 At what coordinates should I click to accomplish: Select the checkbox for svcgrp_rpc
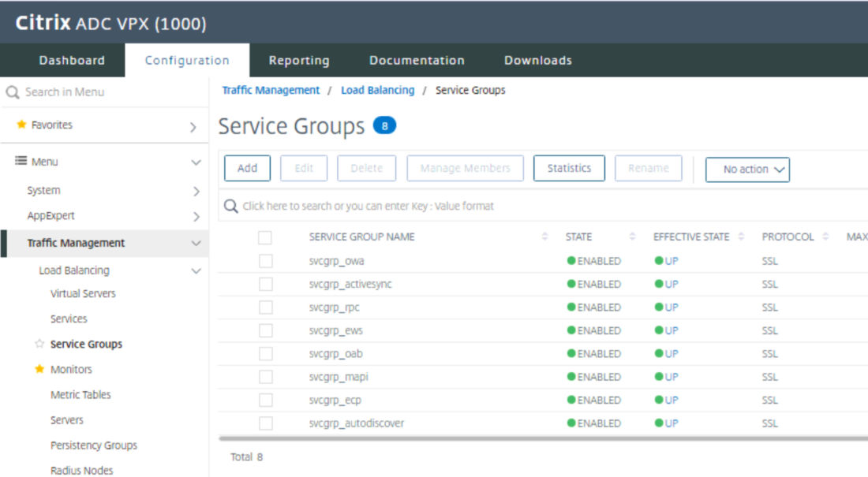[266, 307]
